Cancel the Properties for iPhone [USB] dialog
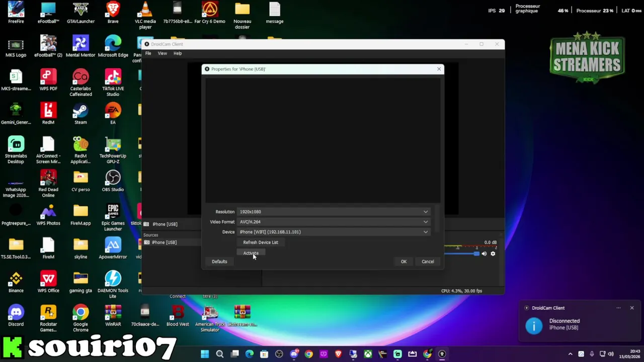This screenshot has height=362, width=644. (x=428, y=261)
